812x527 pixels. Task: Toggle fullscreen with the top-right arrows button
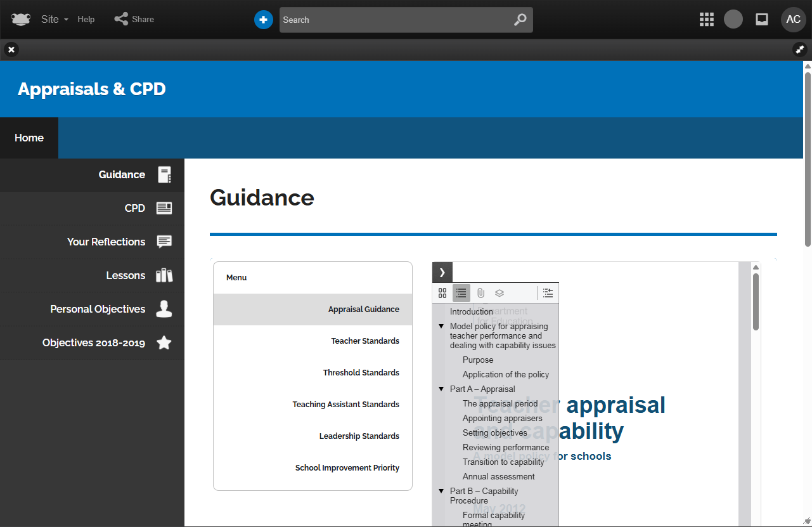coord(799,49)
